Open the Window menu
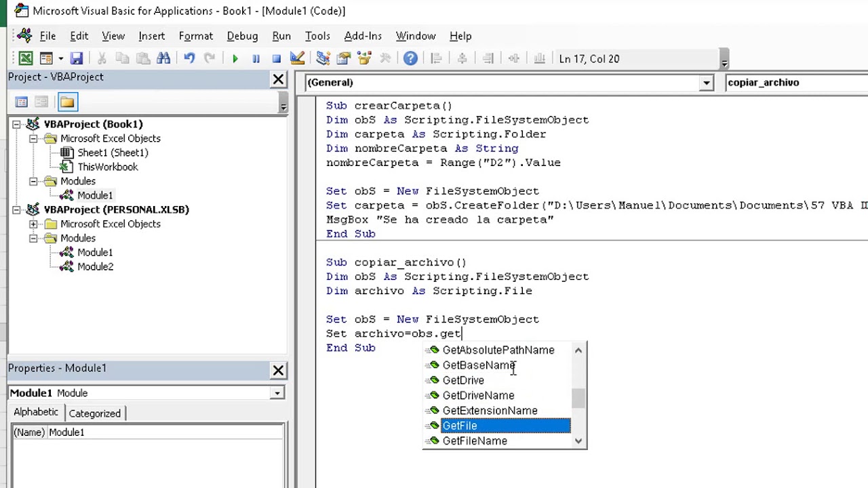 tap(416, 36)
